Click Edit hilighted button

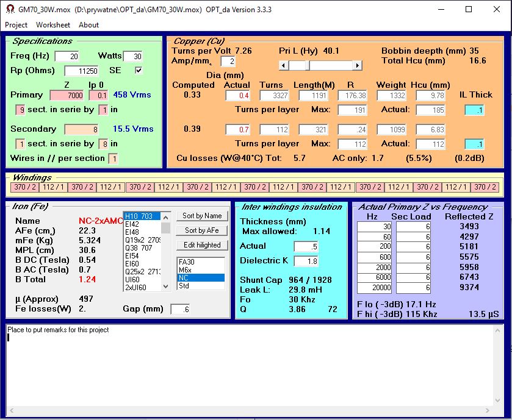point(202,245)
